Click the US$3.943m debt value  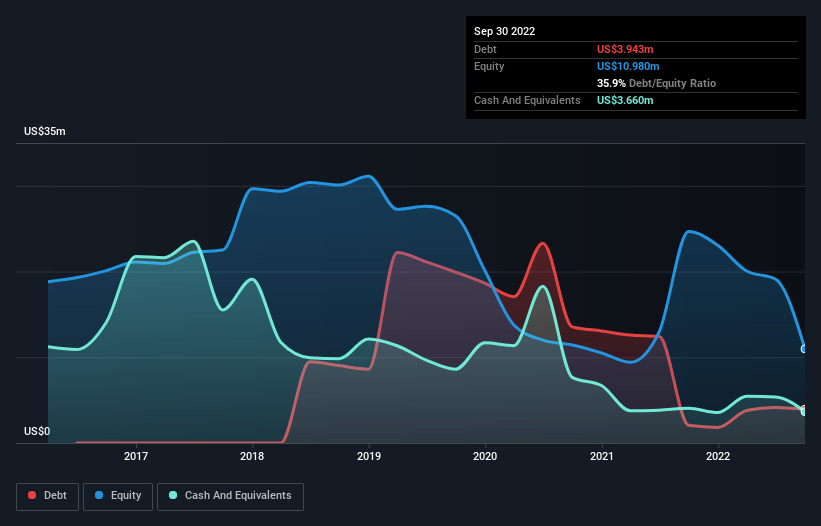tap(625, 49)
